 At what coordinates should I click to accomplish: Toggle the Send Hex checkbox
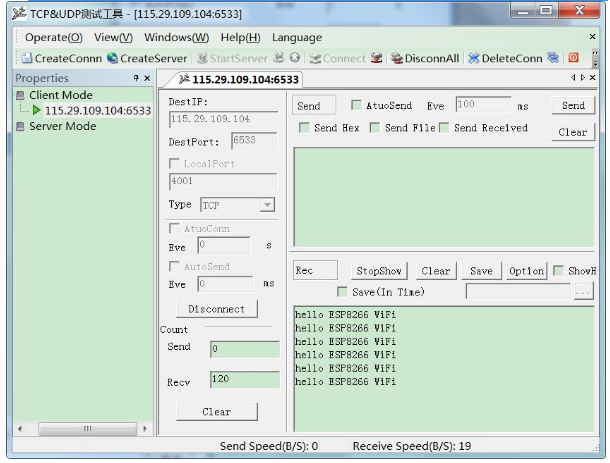pos(304,128)
